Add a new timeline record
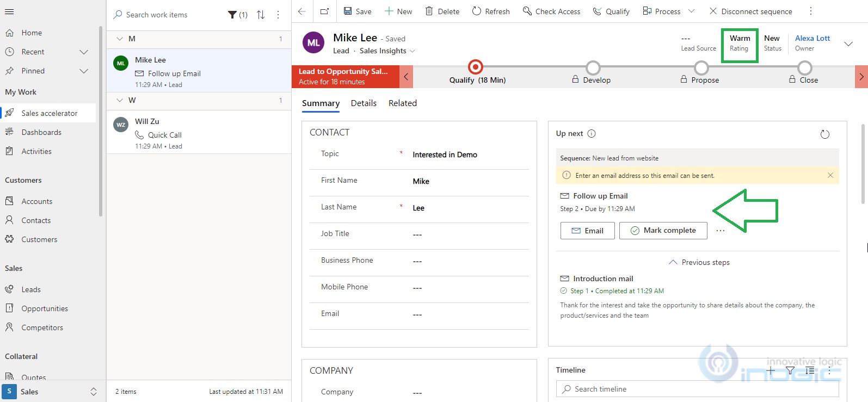868x402 pixels. click(771, 370)
